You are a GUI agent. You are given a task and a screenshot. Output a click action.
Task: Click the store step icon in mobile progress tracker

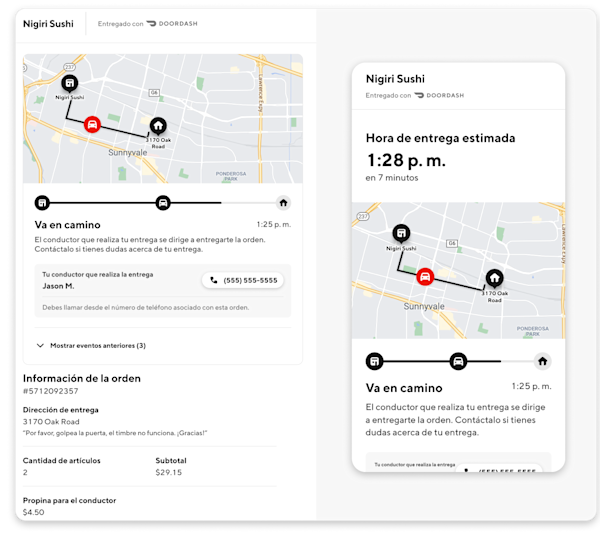click(x=375, y=361)
